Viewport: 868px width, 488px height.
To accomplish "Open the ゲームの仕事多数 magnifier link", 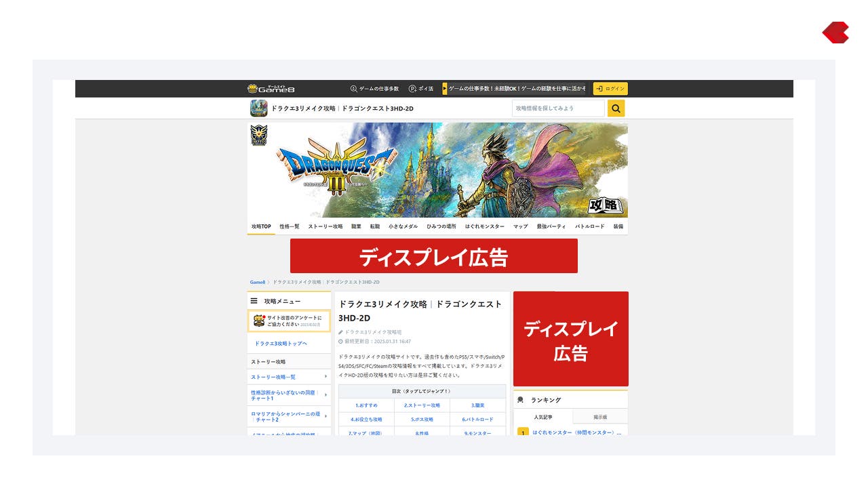I will (374, 89).
